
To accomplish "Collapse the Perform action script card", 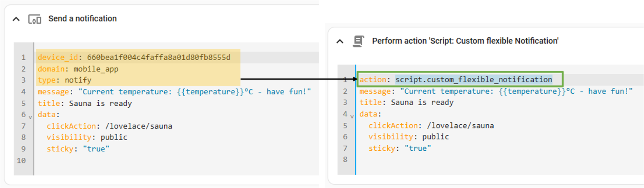I will click(x=340, y=41).
